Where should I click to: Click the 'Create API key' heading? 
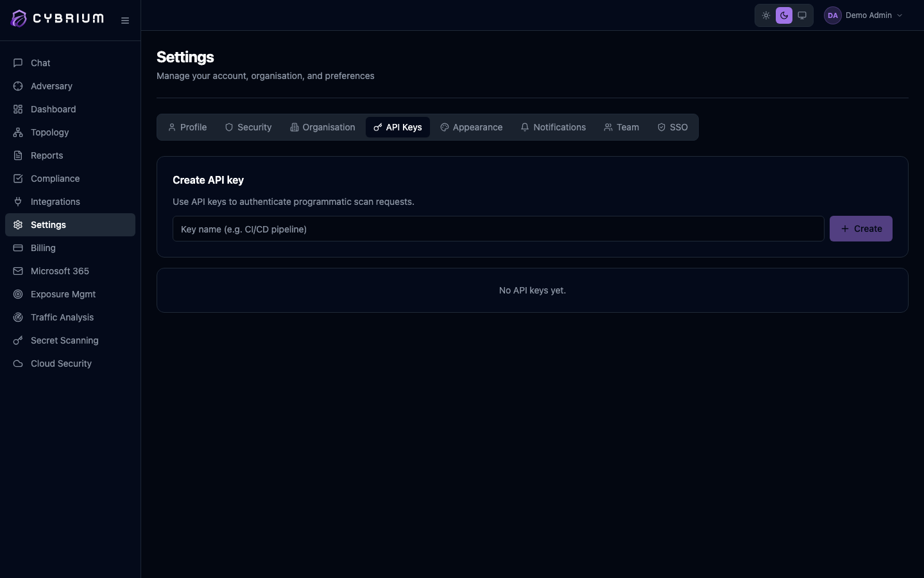point(208,180)
